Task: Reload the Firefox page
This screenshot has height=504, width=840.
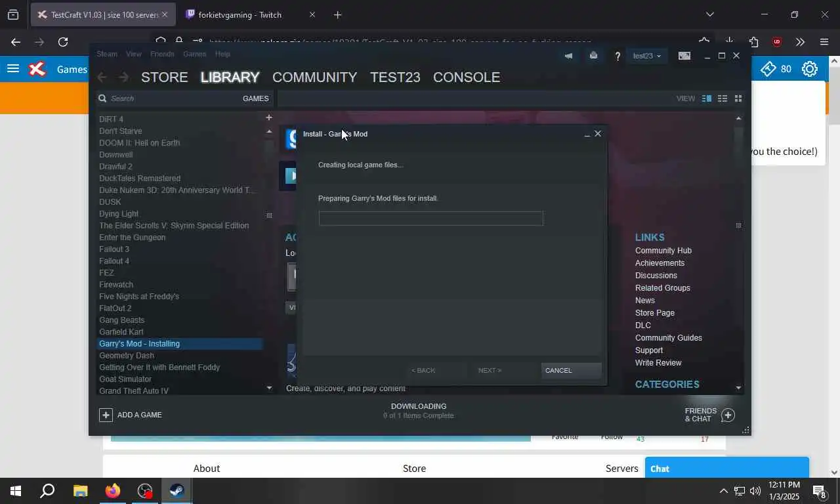Action: pos(63,42)
